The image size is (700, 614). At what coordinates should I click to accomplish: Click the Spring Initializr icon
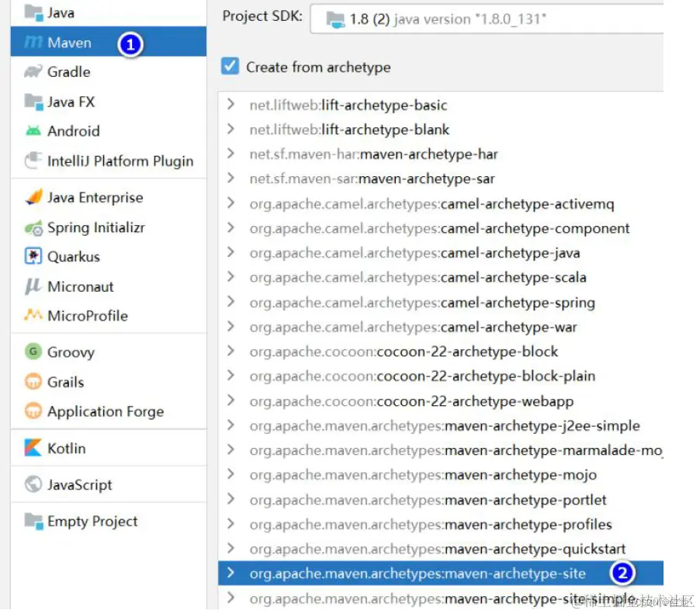tap(33, 227)
